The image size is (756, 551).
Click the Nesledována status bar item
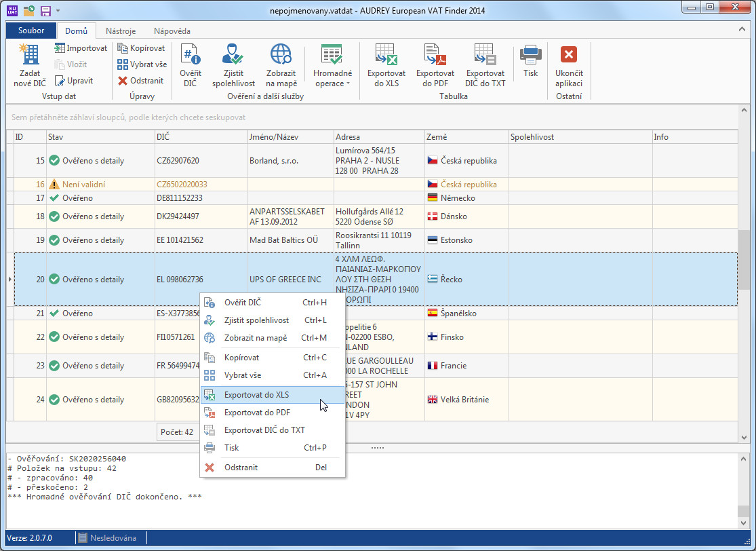pyautogui.click(x=107, y=538)
